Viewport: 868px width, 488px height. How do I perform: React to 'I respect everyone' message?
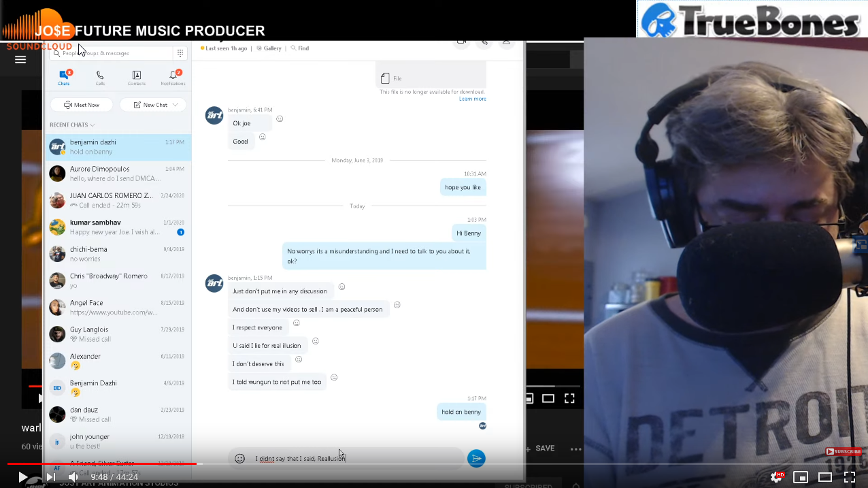[297, 323]
